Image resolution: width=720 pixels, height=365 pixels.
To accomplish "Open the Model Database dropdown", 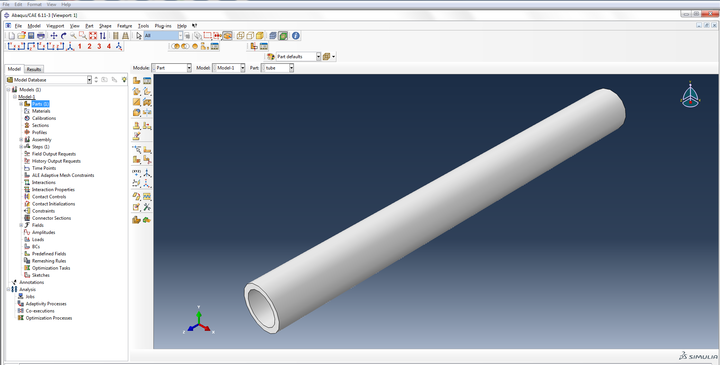I will 89,80.
